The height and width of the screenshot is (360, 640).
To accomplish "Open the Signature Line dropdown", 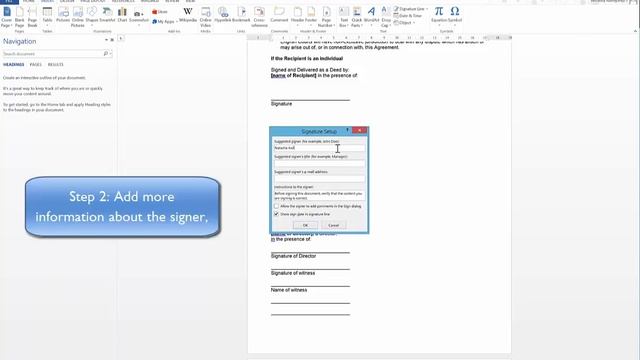I will (x=427, y=9).
